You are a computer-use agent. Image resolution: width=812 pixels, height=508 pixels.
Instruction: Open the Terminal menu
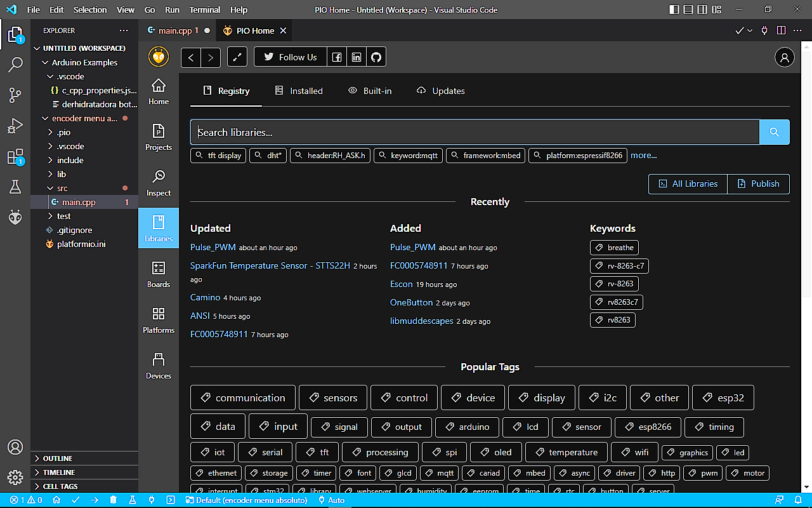click(204, 10)
